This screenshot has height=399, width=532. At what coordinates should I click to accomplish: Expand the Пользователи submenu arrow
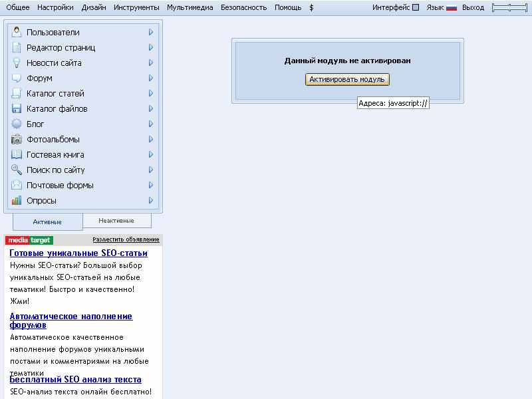(151, 32)
